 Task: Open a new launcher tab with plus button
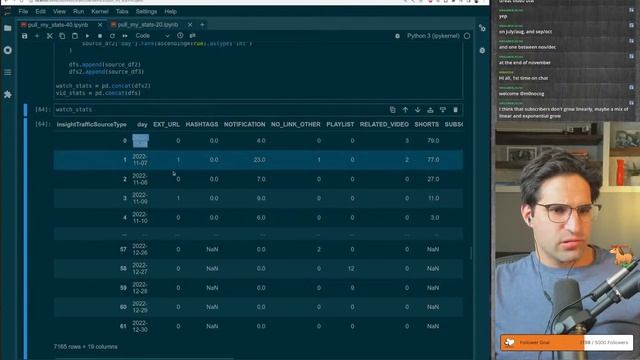click(202, 25)
